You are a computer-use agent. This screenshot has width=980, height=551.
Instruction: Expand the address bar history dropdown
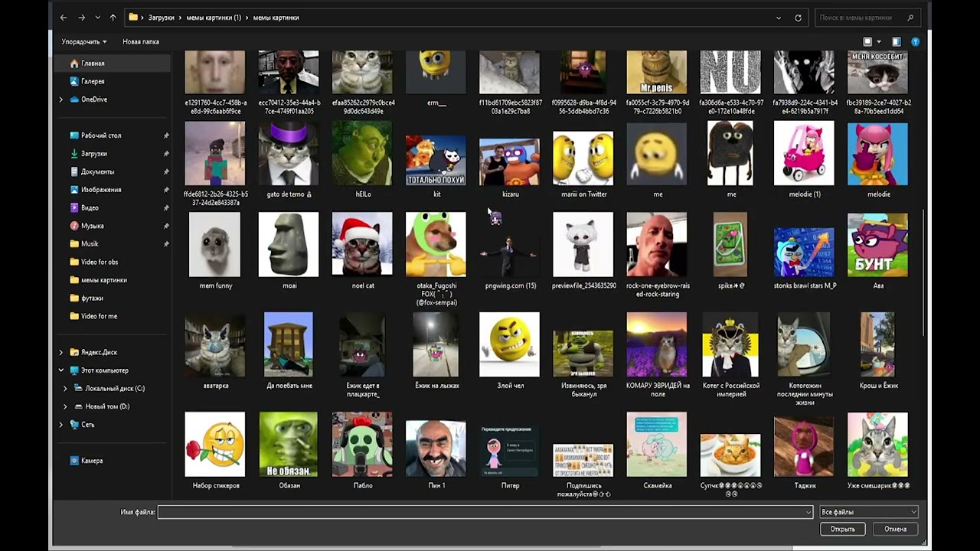point(779,18)
